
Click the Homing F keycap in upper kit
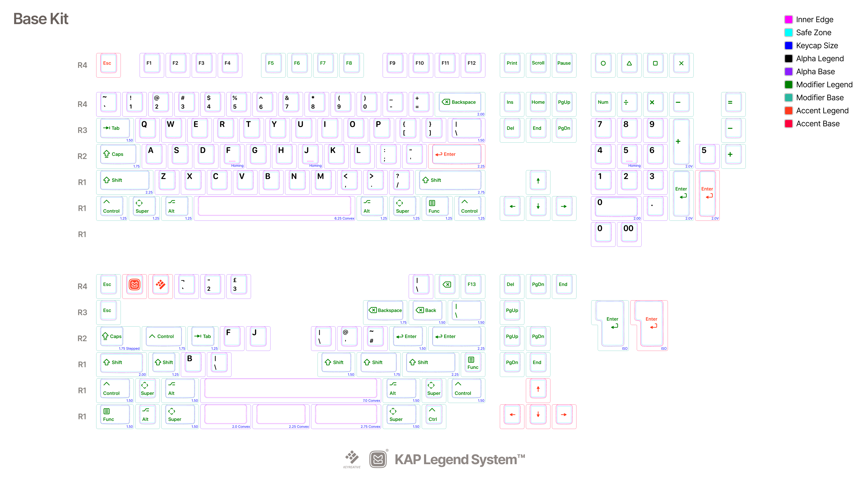[x=232, y=156]
